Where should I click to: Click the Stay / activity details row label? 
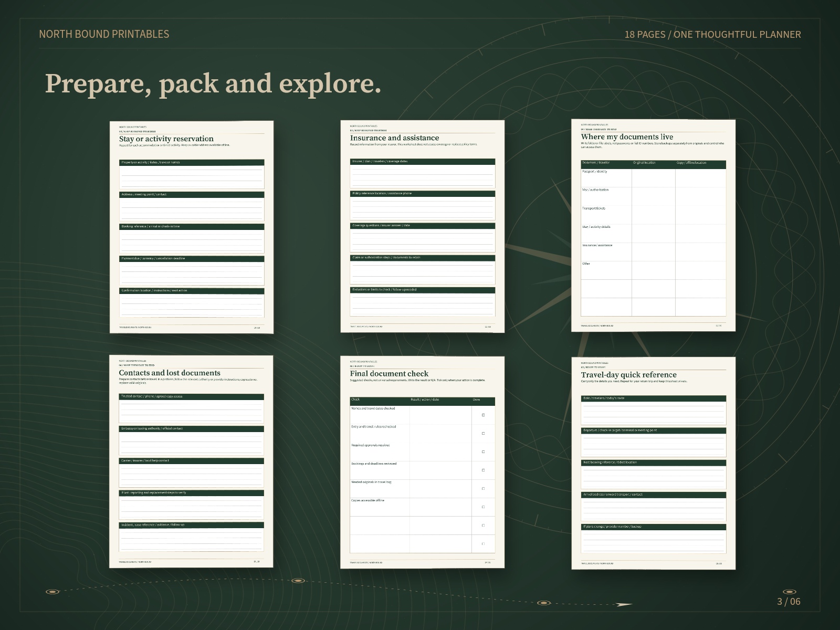coord(596,227)
